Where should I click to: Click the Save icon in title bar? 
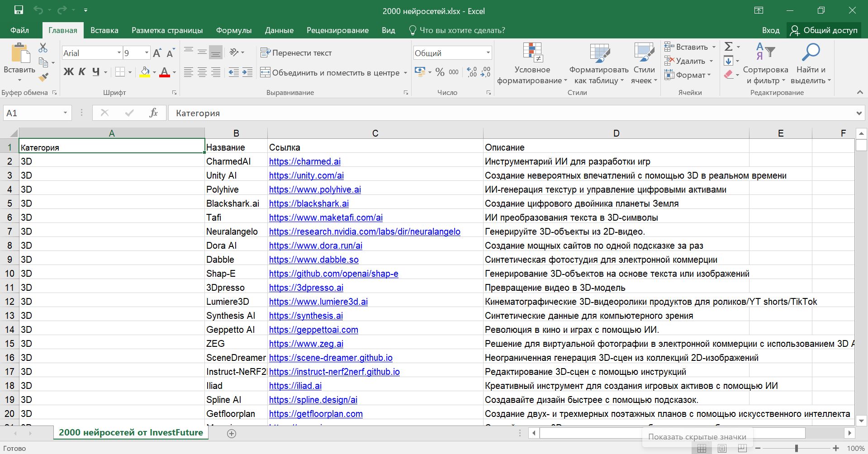tap(19, 10)
